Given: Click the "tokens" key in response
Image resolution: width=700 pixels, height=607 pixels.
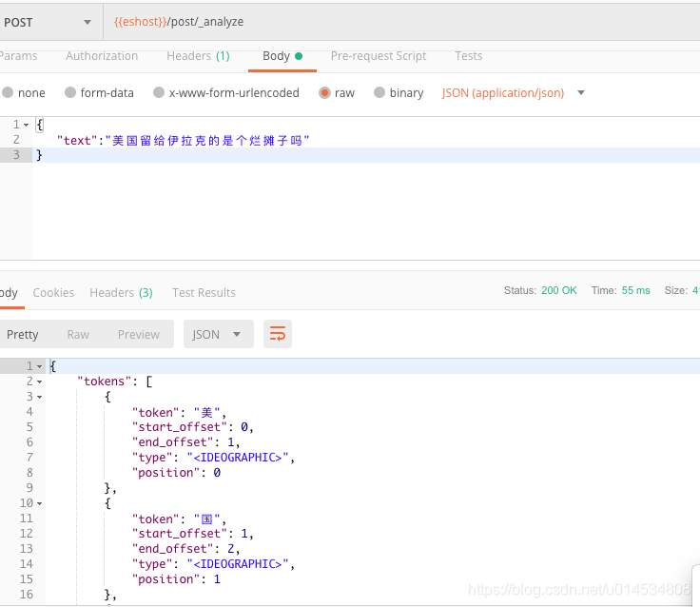Looking at the screenshot, I should [105, 382].
